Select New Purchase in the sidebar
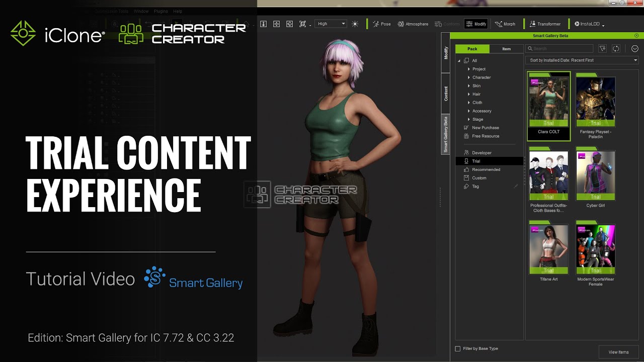This screenshot has width=644, height=362. click(x=481, y=128)
